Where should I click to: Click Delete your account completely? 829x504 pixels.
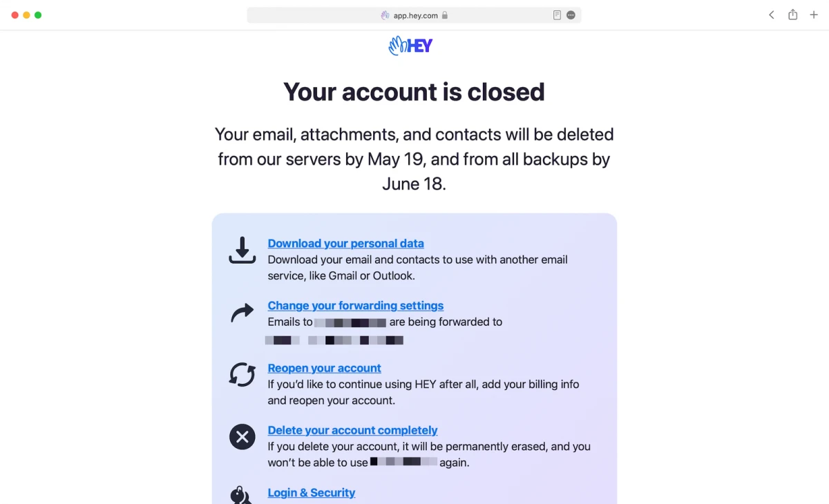[x=352, y=430]
